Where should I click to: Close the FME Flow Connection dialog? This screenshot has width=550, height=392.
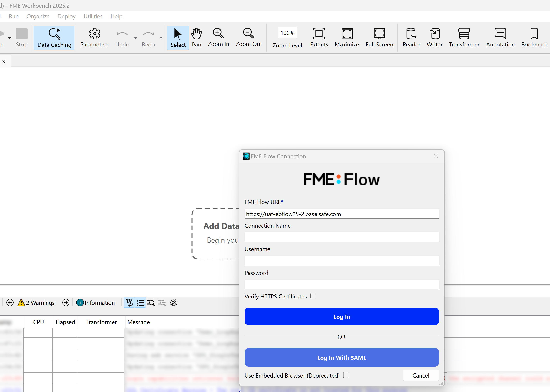pyautogui.click(x=436, y=156)
